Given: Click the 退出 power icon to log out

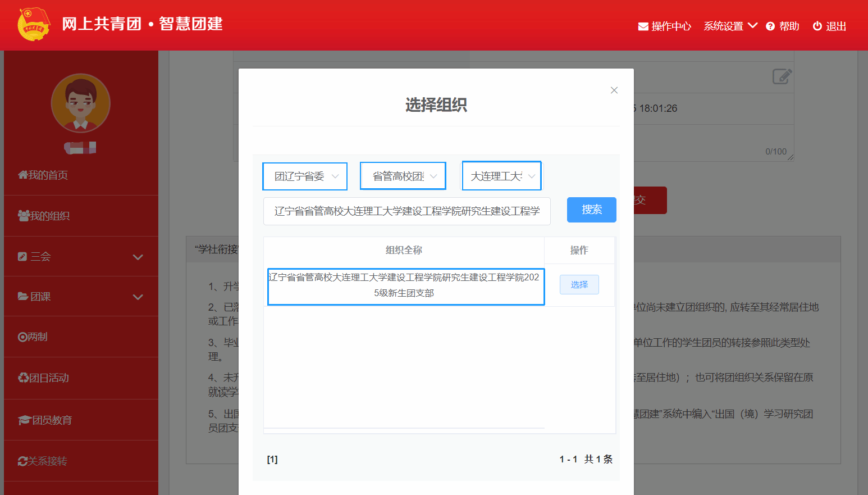Looking at the screenshot, I should [x=817, y=26].
